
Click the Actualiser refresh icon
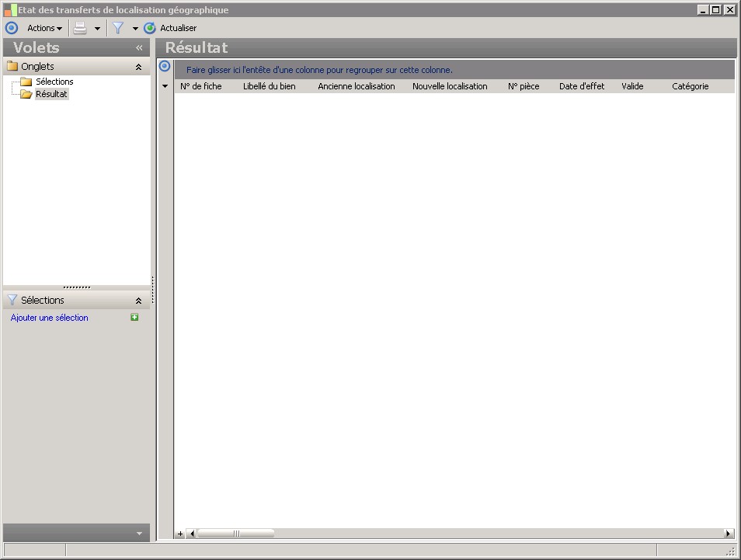point(150,29)
